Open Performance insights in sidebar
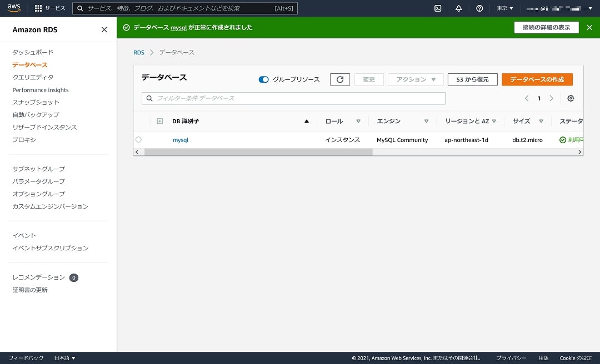 point(41,90)
